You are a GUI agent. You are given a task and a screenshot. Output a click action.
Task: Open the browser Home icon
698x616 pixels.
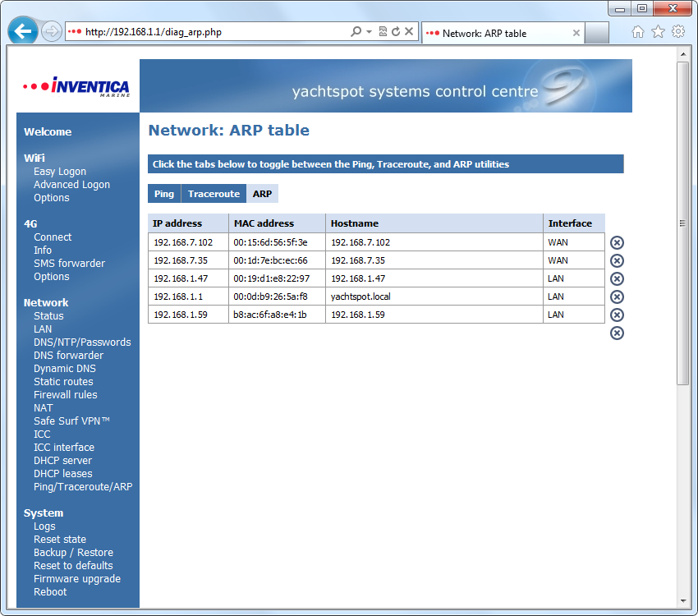(638, 31)
